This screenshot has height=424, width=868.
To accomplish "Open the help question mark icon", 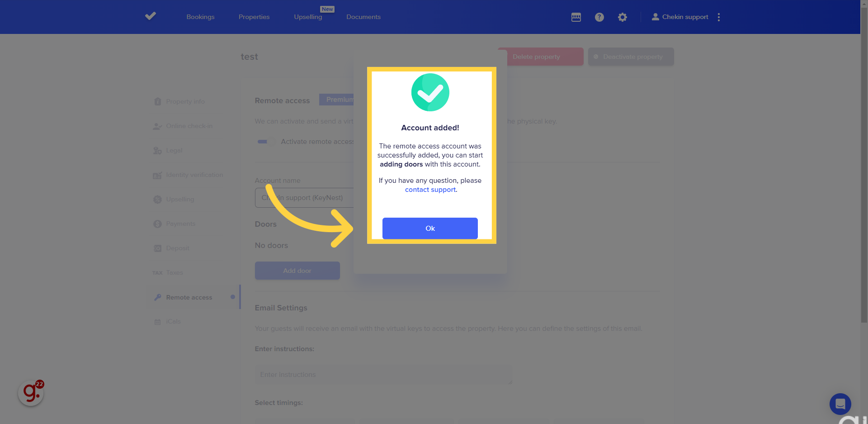I will [x=599, y=17].
